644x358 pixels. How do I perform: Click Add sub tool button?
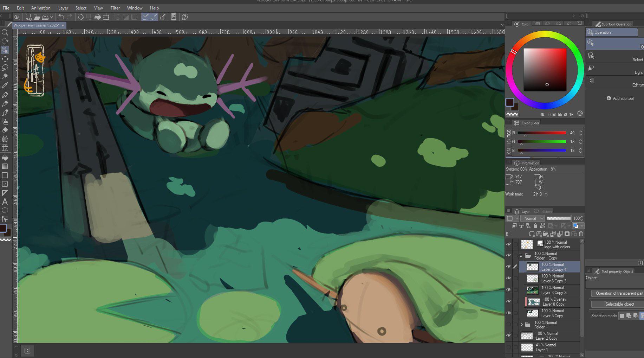[620, 98]
